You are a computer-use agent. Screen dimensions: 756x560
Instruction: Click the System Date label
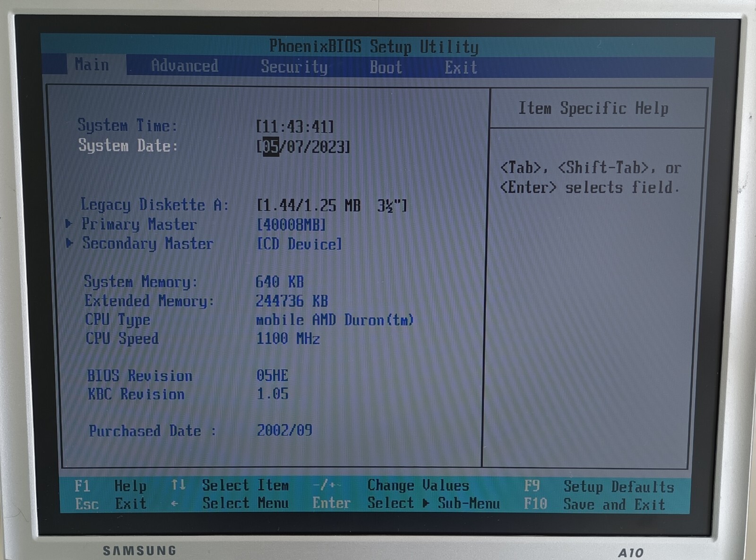coord(128,145)
